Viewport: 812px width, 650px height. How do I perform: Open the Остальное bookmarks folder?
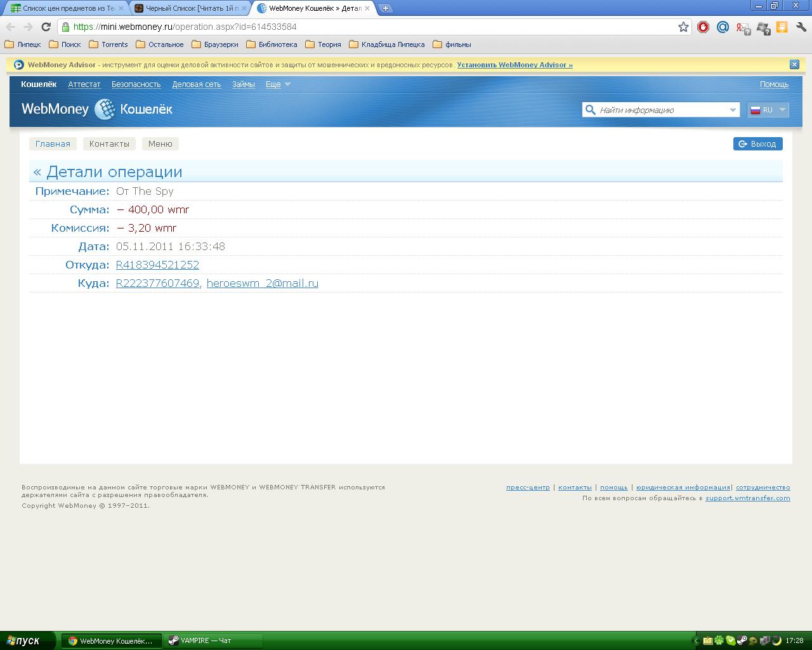tap(159, 44)
